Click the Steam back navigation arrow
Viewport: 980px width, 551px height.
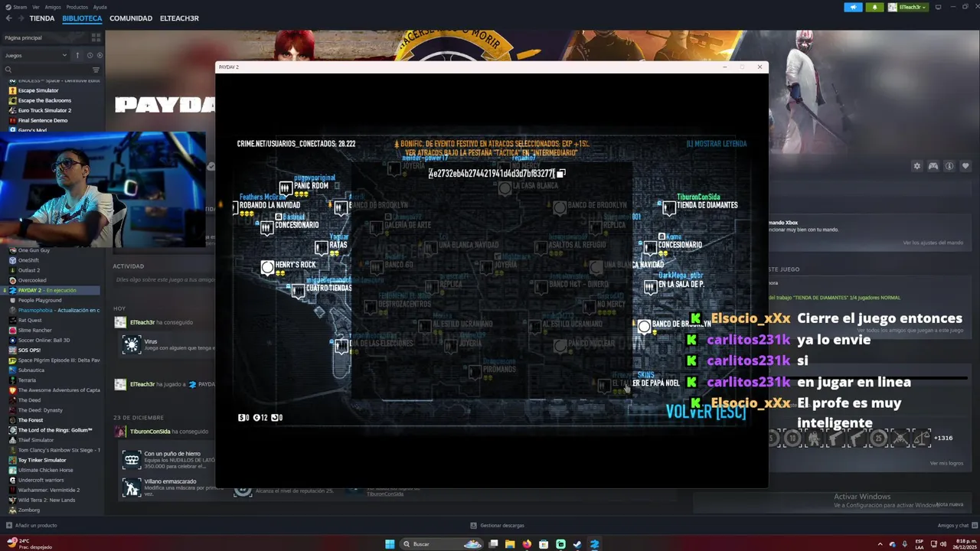click(x=9, y=18)
